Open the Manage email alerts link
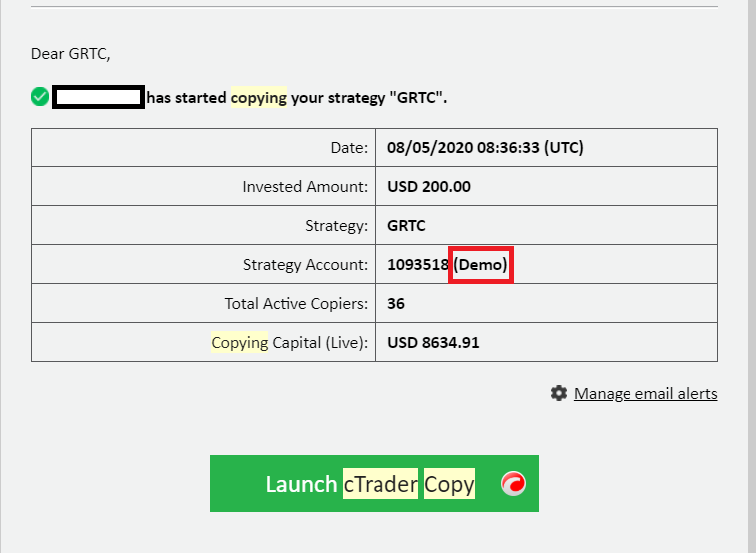This screenshot has width=756, height=553. (x=645, y=393)
